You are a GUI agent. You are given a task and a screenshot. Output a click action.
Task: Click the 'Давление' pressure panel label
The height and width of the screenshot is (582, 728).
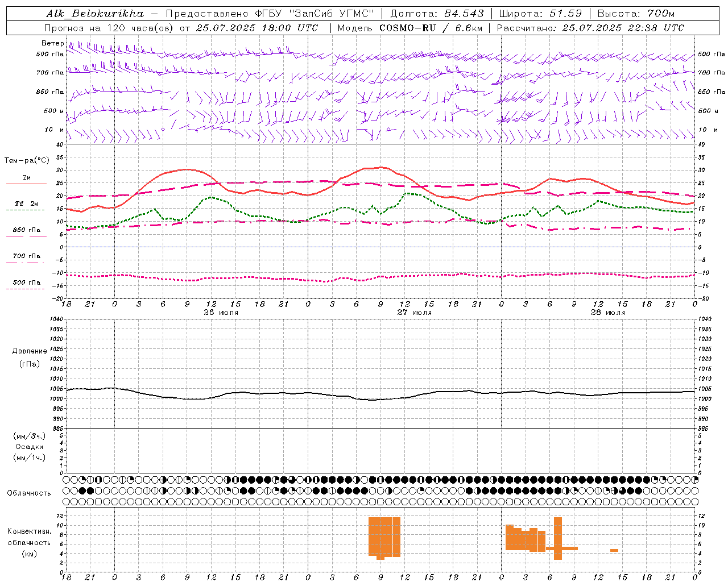(30, 351)
